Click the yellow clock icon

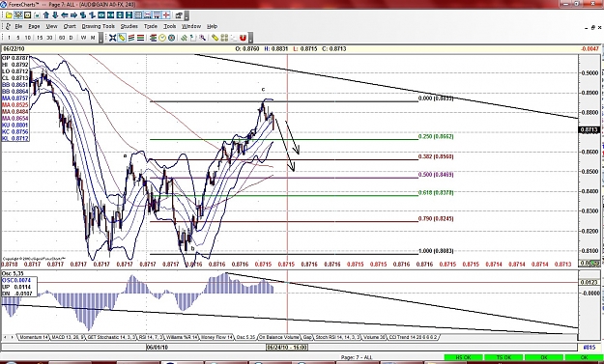tap(162, 38)
